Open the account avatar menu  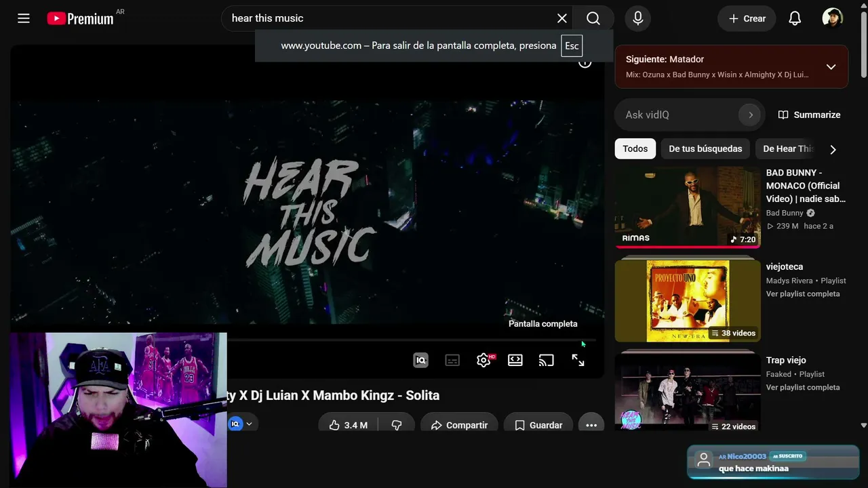[832, 18]
